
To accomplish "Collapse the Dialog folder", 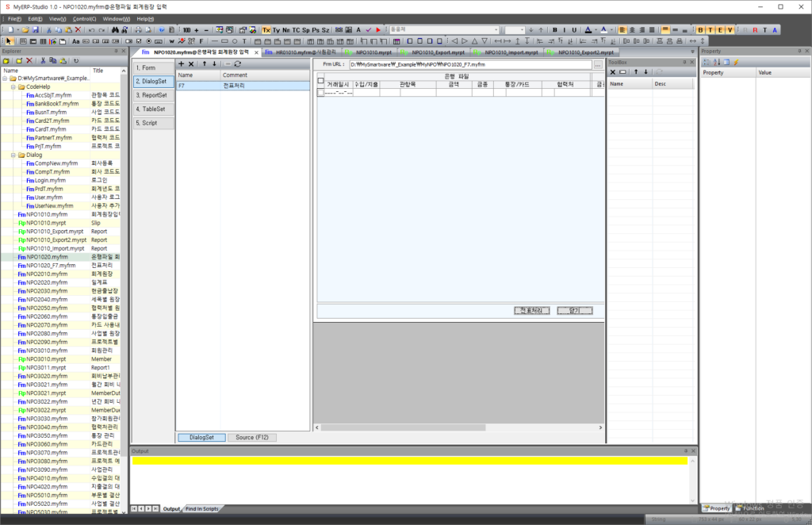I will 13,155.
